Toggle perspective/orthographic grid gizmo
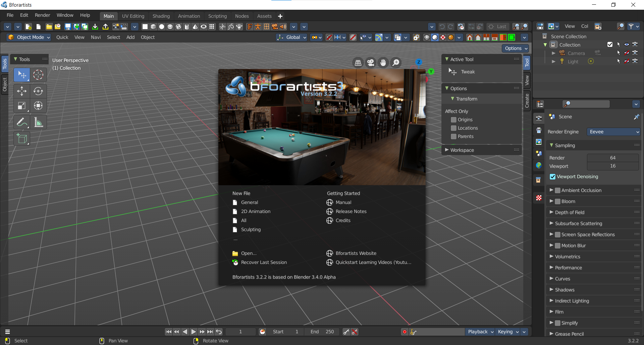The image size is (644, 345). pos(358,63)
